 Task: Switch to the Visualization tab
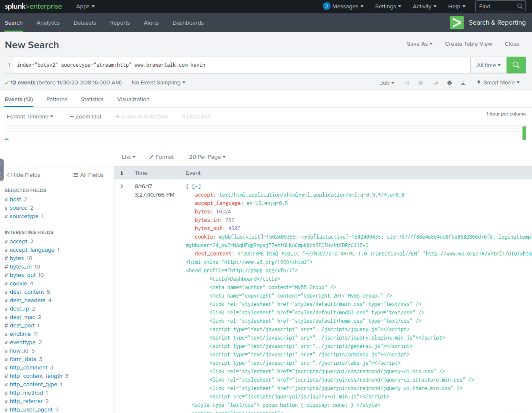133,99
